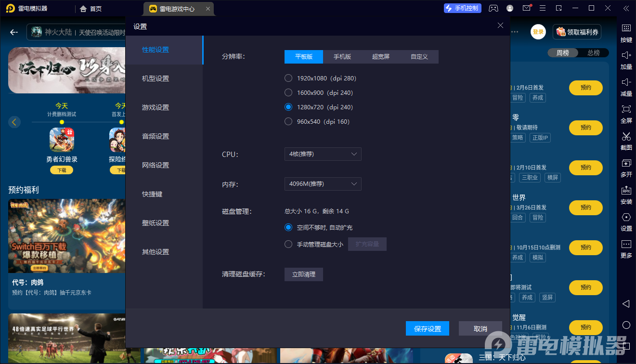Switch to 性能设置 tab
The width and height of the screenshot is (636, 364).
coord(164,50)
